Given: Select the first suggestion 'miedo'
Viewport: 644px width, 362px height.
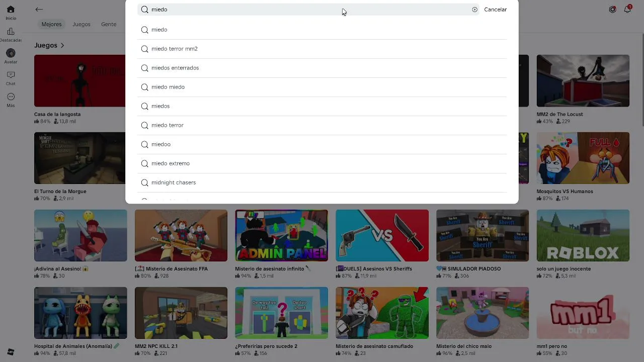Looking at the screenshot, I should 322,30.
